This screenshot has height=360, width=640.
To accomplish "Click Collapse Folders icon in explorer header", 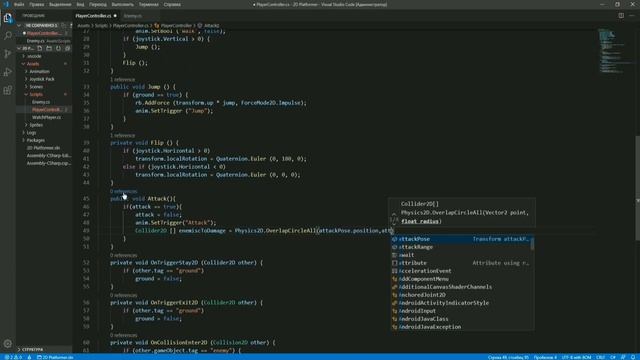I will pos(68,48).
